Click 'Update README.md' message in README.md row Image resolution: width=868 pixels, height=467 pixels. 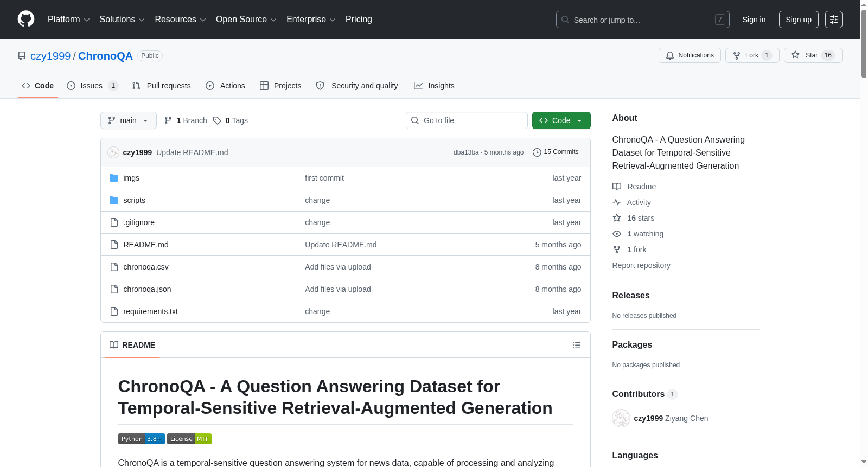pos(341,245)
